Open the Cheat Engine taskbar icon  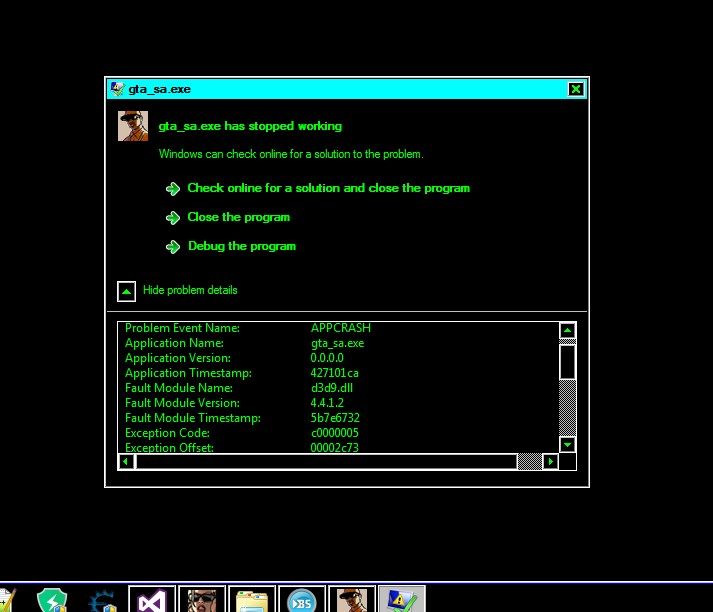click(102, 600)
